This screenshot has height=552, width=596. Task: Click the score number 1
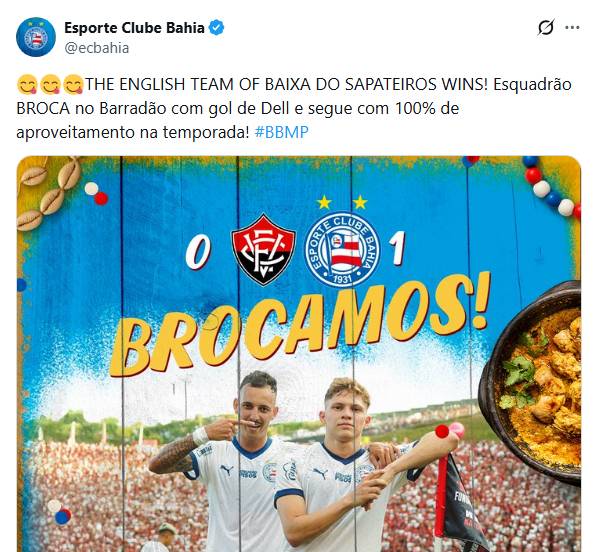pos(397,249)
